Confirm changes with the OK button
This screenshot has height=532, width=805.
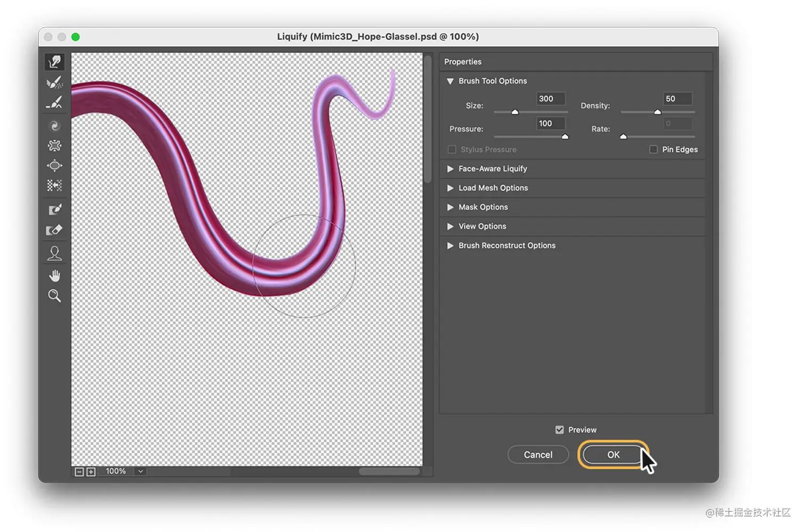coord(613,454)
